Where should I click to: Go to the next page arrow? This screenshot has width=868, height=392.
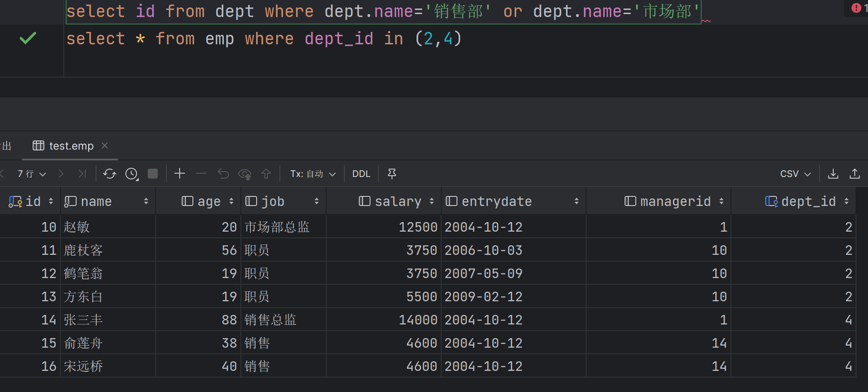[61, 174]
